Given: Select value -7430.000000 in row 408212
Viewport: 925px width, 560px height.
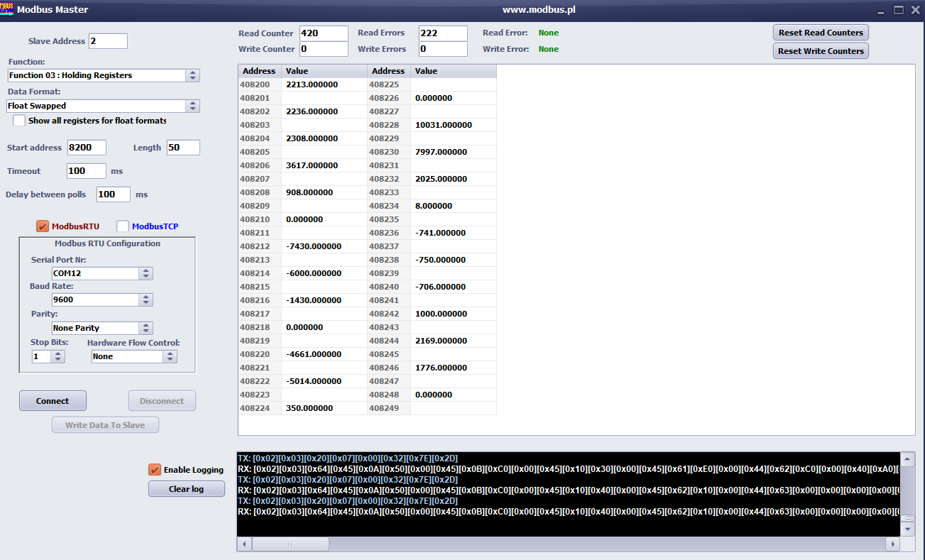Looking at the screenshot, I should (x=324, y=246).
